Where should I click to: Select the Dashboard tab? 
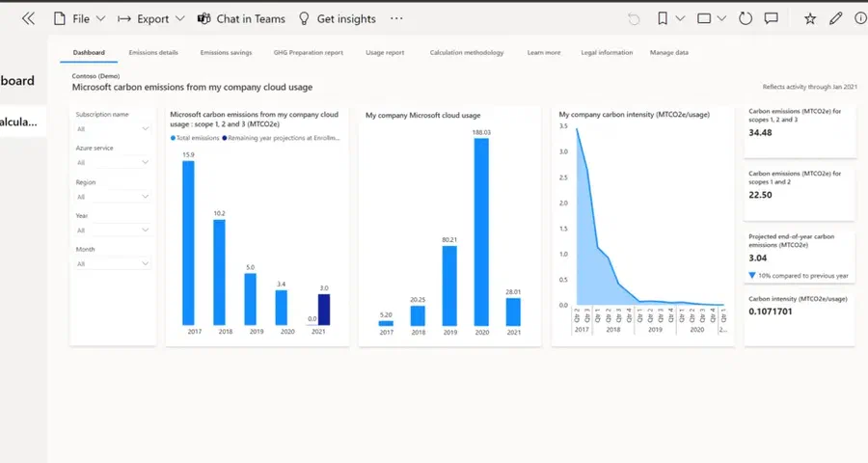click(x=89, y=53)
